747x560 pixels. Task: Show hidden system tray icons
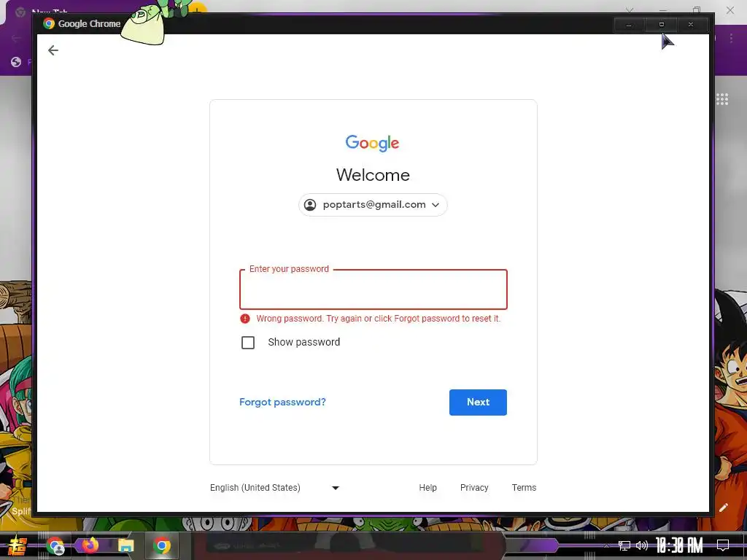[x=606, y=545]
